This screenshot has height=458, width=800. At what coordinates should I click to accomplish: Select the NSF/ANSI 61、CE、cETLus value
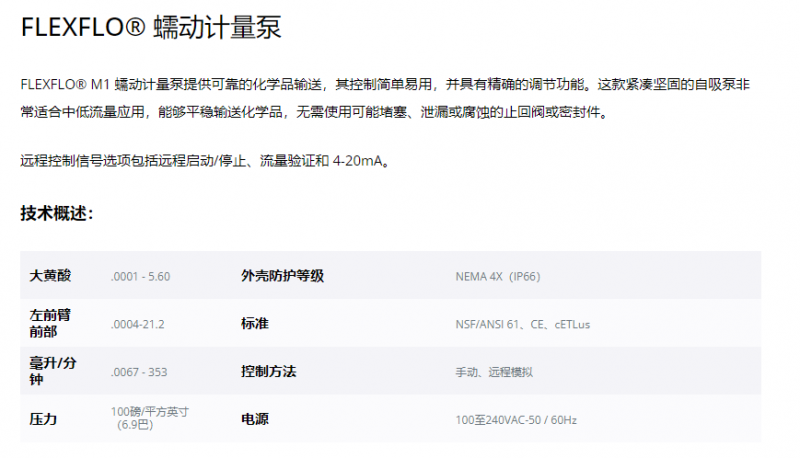tap(524, 324)
